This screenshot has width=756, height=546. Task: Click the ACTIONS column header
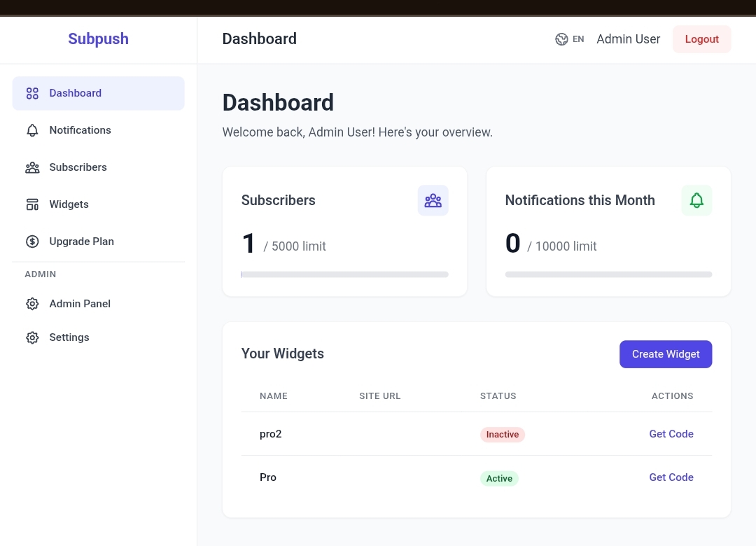point(673,396)
